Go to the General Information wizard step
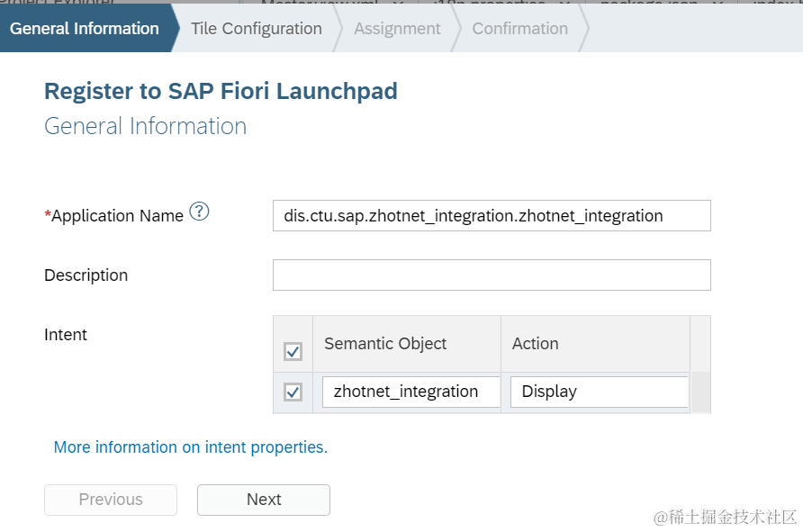 pos(85,29)
